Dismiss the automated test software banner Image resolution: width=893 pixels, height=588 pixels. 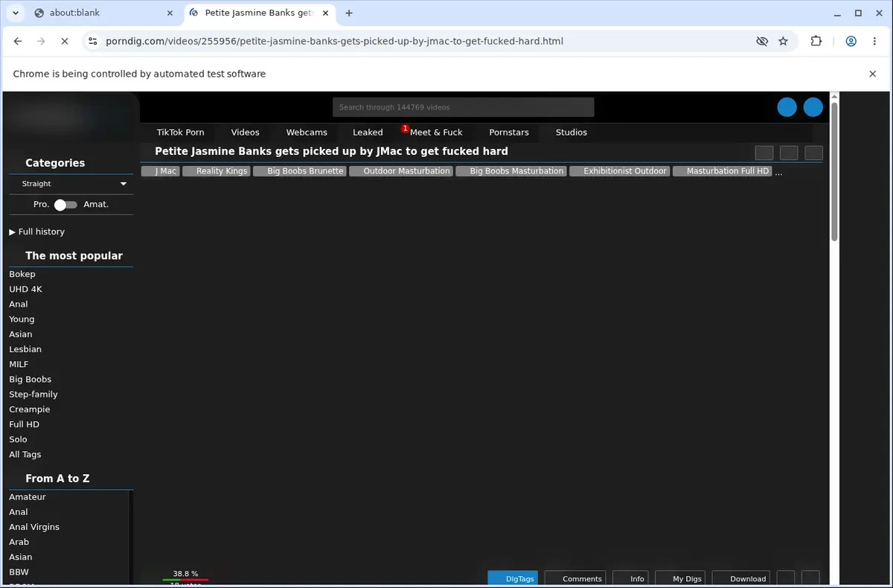873,74
